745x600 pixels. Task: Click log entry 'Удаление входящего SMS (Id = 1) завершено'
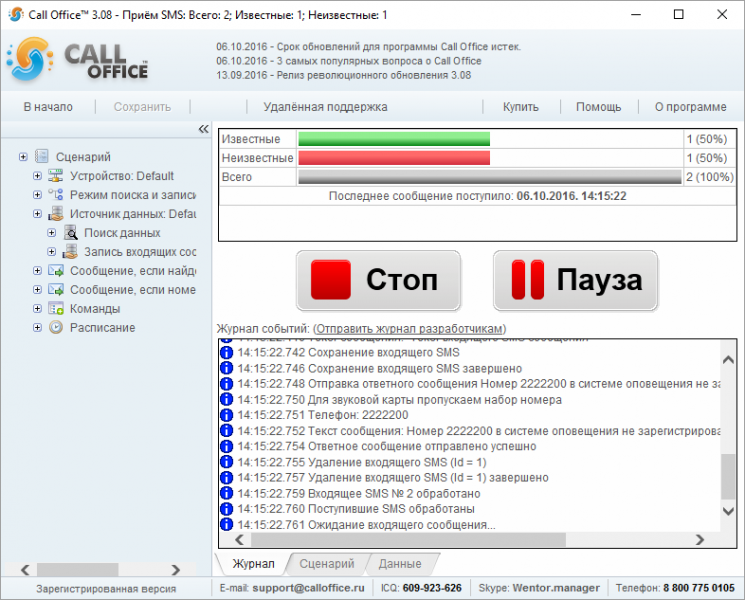(x=393, y=477)
